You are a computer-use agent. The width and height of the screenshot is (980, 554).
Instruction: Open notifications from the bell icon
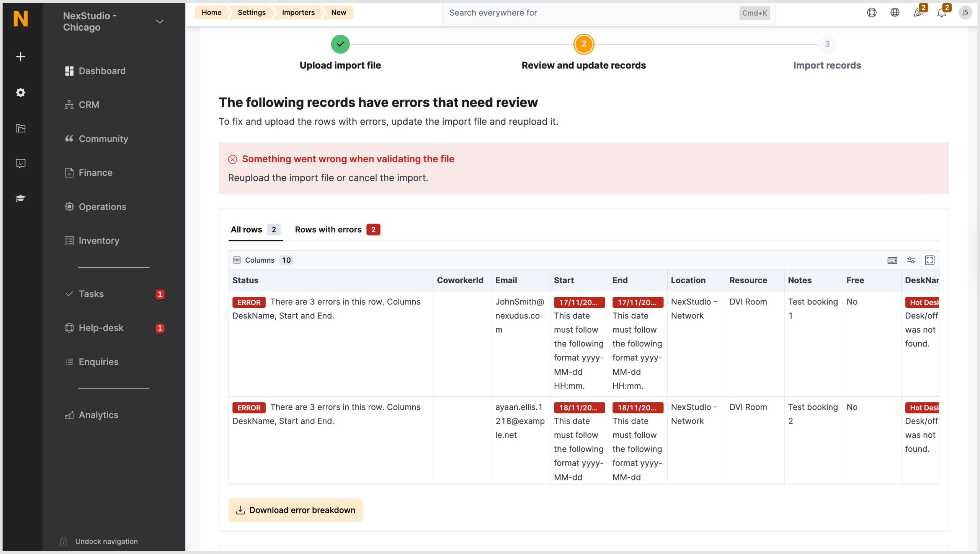tap(941, 13)
